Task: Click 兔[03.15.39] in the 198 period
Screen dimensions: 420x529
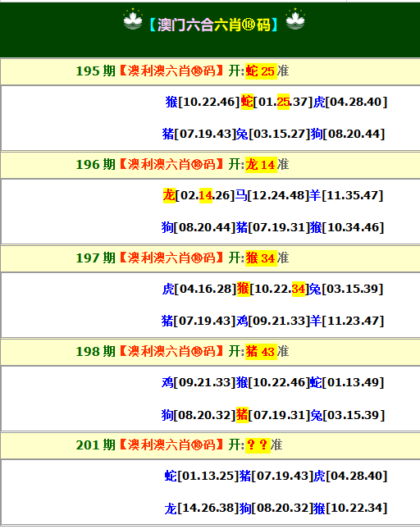Action: (348, 415)
